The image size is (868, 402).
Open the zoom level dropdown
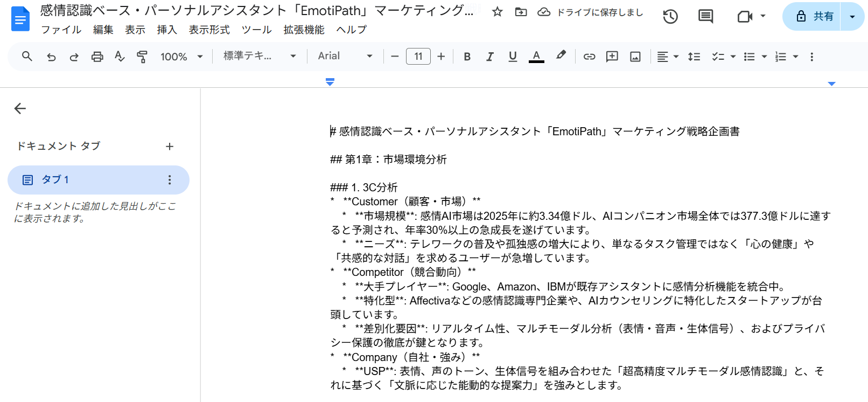click(x=181, y=57)
